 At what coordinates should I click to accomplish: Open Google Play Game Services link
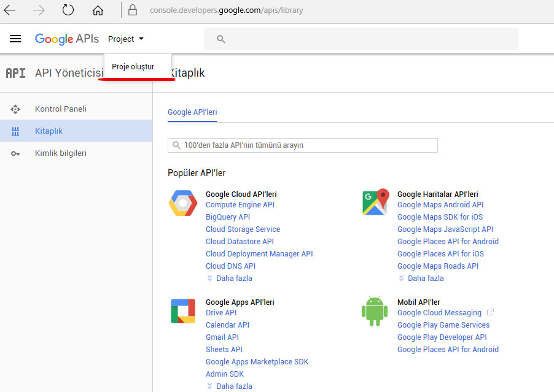pyautogui.click(x=443, y=325)
